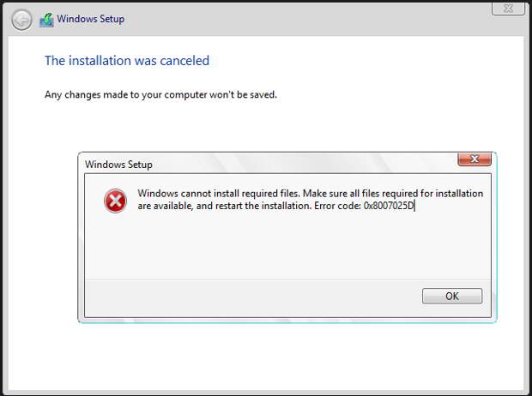Viewport: 532px width, 396px height.
Task: Close the error dialog with its red X
Action: coord(475,159)
